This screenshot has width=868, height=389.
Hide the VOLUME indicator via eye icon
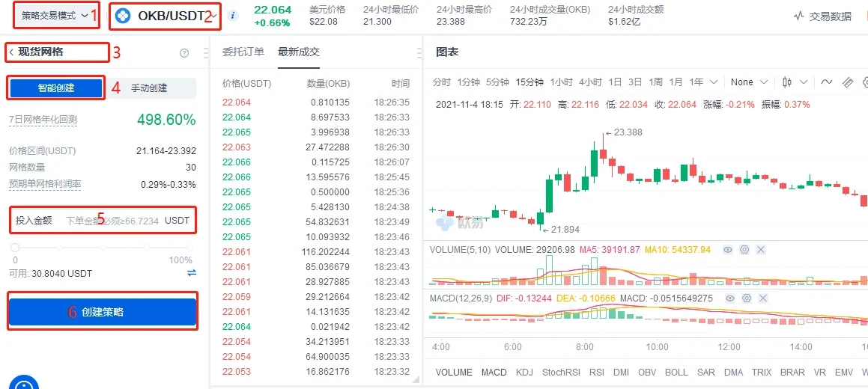727,249
